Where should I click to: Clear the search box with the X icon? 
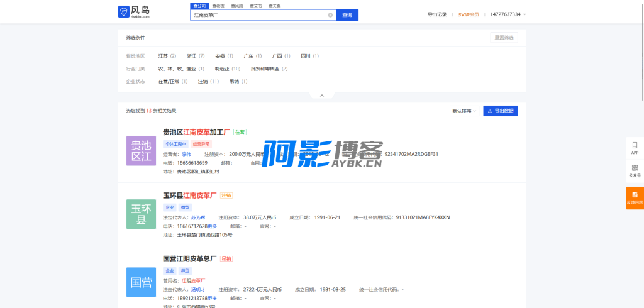(331, 14)
